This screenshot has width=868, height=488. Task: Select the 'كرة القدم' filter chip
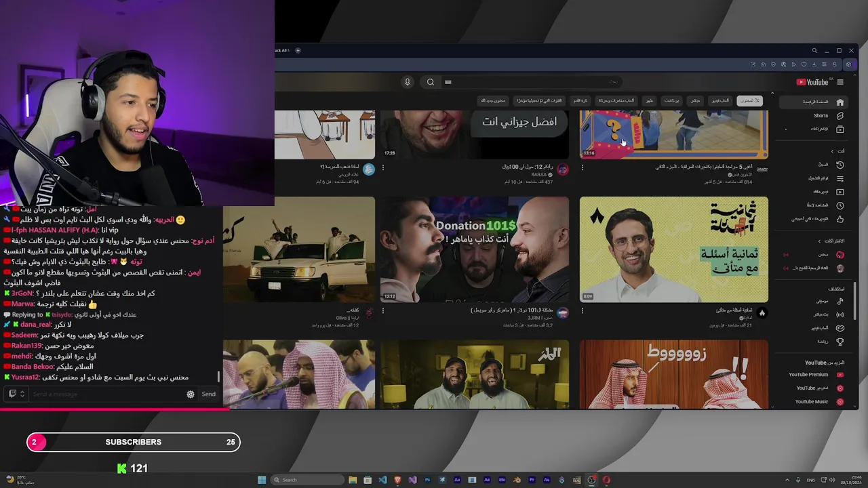pos(579,100)
